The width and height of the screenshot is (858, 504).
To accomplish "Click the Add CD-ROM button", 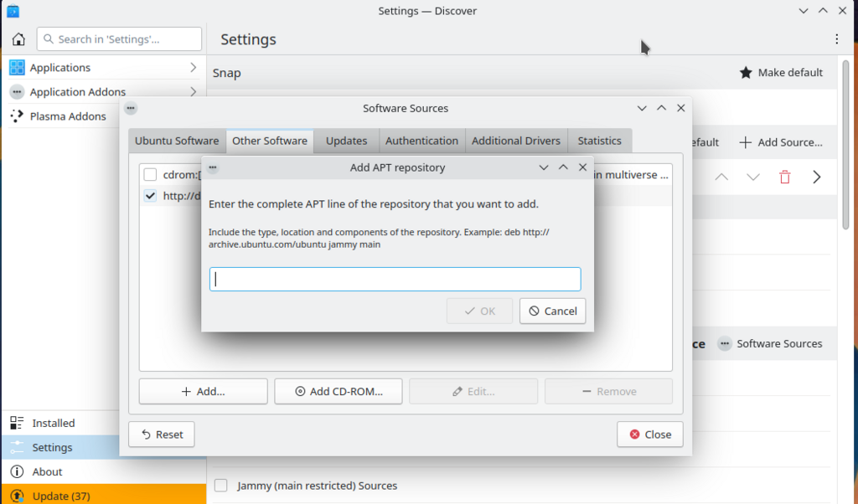I will coord(339,391).
